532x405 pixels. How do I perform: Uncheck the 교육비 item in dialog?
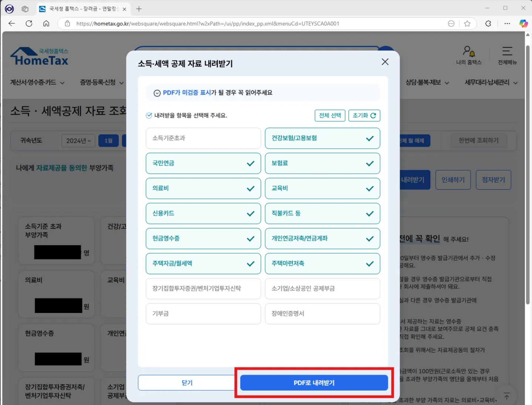[322, 188]
